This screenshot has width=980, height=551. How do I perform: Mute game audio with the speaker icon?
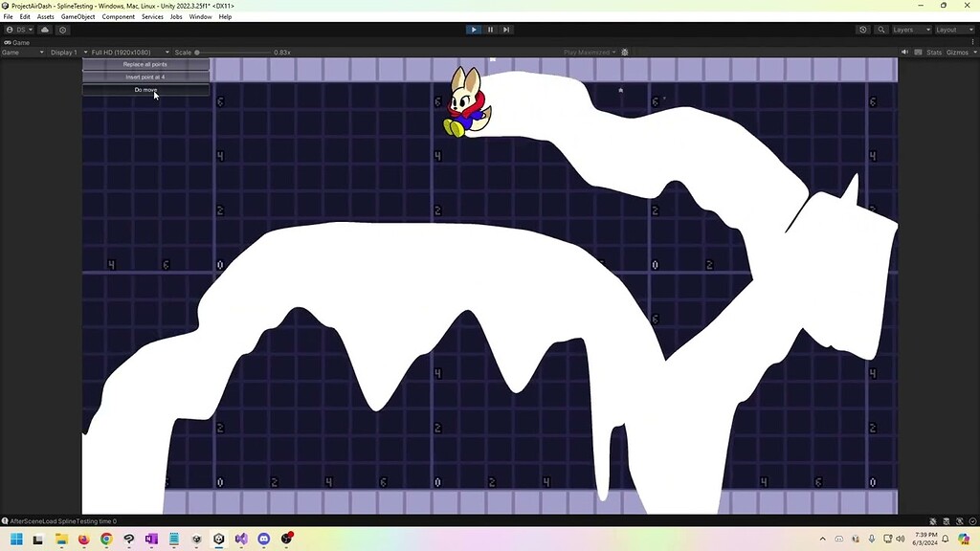coord(904,53)
